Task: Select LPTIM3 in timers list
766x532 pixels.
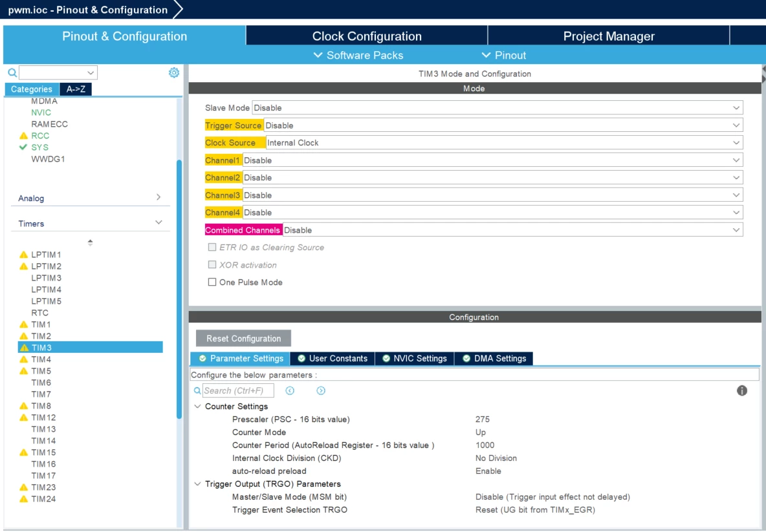Action: pyautogui.click(x=47, y=278)
